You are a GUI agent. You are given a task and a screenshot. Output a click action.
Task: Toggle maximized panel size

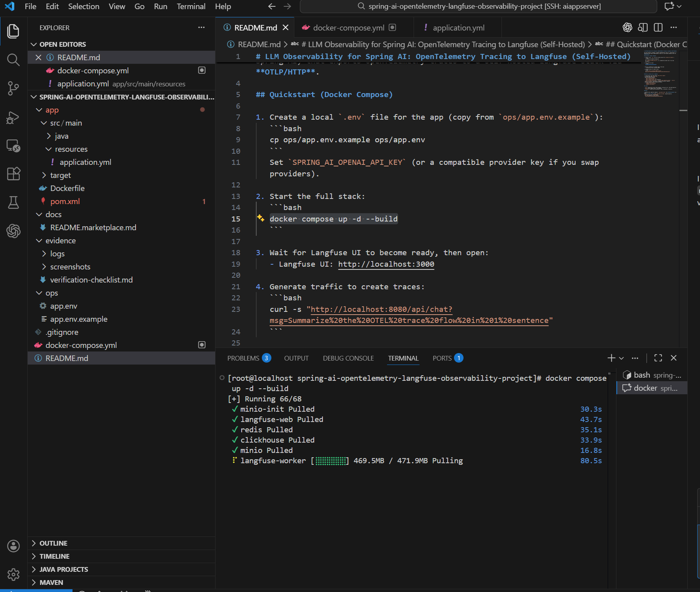[658, 358]
